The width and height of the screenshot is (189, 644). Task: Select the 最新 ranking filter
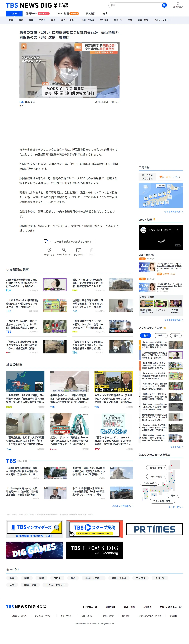click(x=145, y=336)
